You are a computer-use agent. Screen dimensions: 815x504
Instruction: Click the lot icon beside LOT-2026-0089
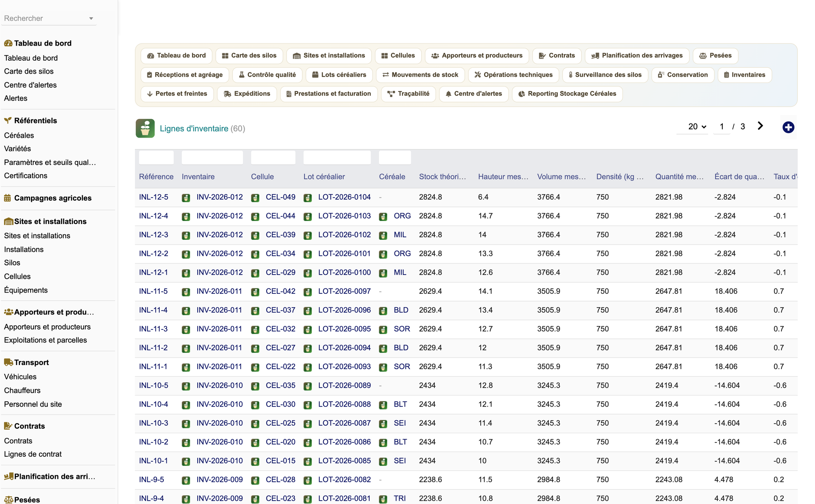[308, 386]
